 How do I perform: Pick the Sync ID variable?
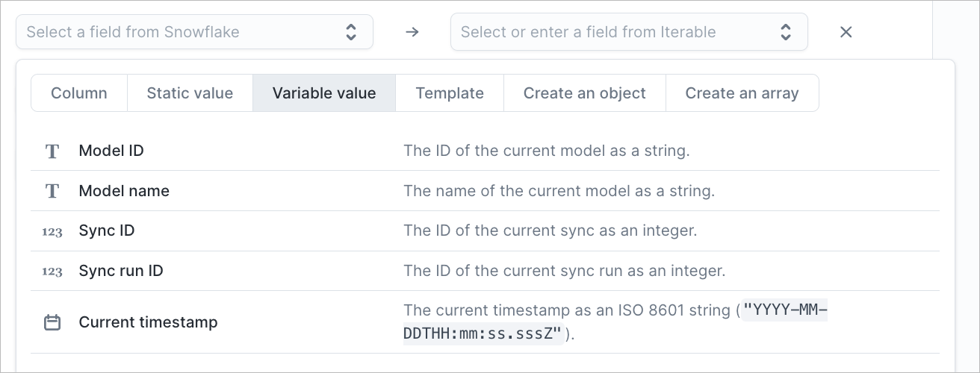pyautogui.click(x=485, y=231)
